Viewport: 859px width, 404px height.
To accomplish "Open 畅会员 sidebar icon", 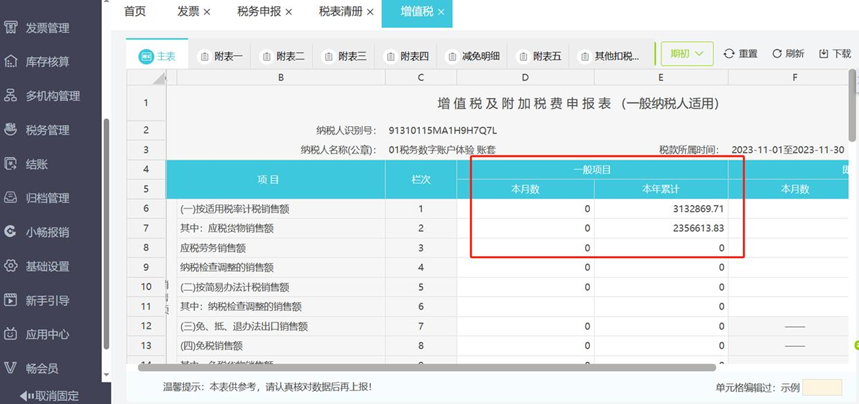I will (x=10, y=368).
